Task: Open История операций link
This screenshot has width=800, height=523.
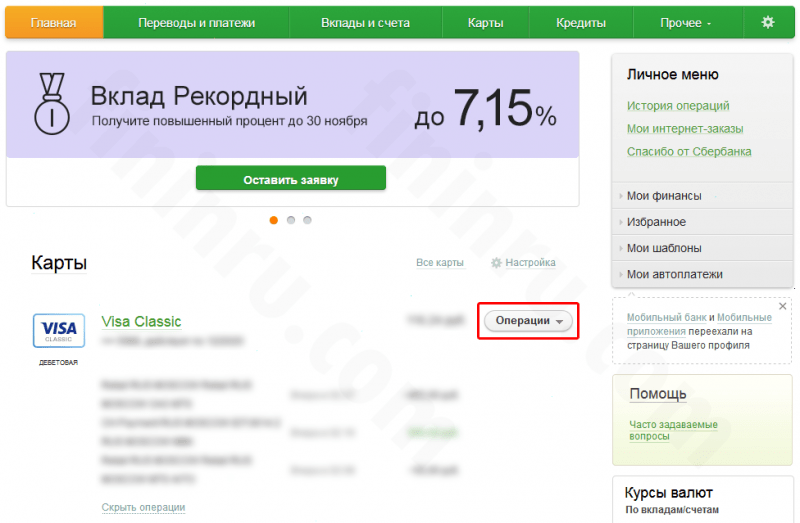Action: (x=678, y=106)
